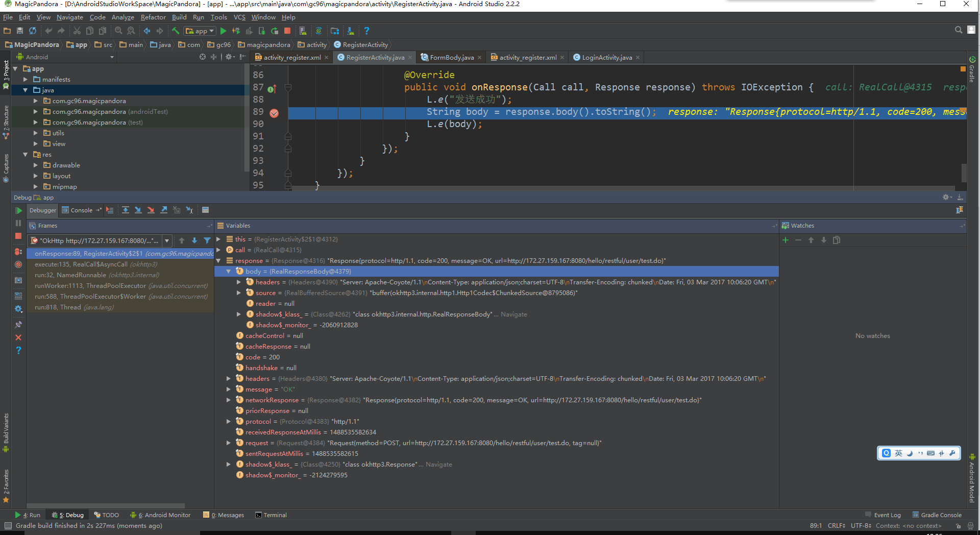This screenshot has height=535, width=980.
Task: Click the Step Out icon
Action: point(164,210)
